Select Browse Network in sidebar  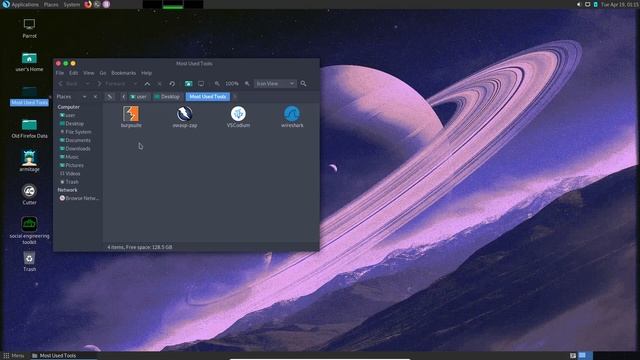(x=79, y=198)
